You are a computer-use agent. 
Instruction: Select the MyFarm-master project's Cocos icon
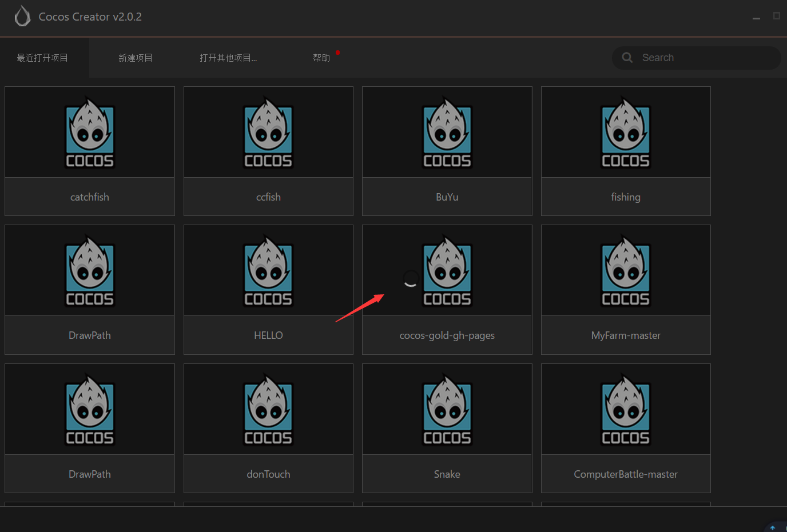tap(626, 271)
